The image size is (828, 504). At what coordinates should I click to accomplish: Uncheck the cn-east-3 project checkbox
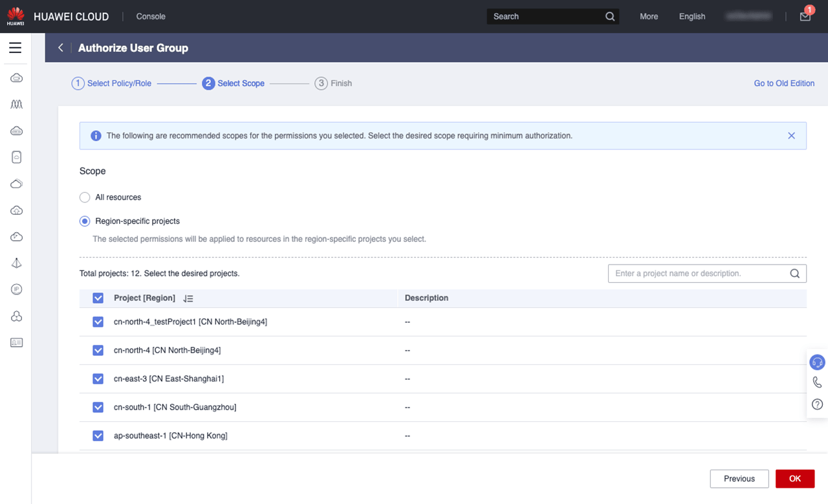pos(98,378)
